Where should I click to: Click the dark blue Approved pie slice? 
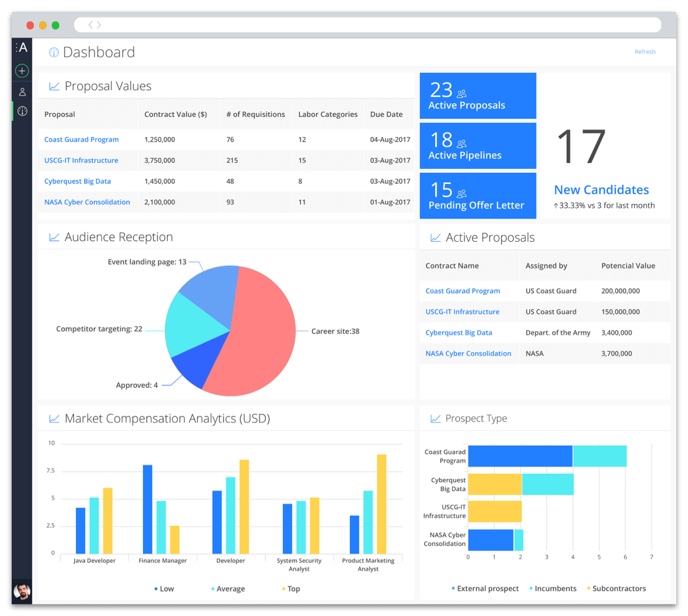pos(200,362)
